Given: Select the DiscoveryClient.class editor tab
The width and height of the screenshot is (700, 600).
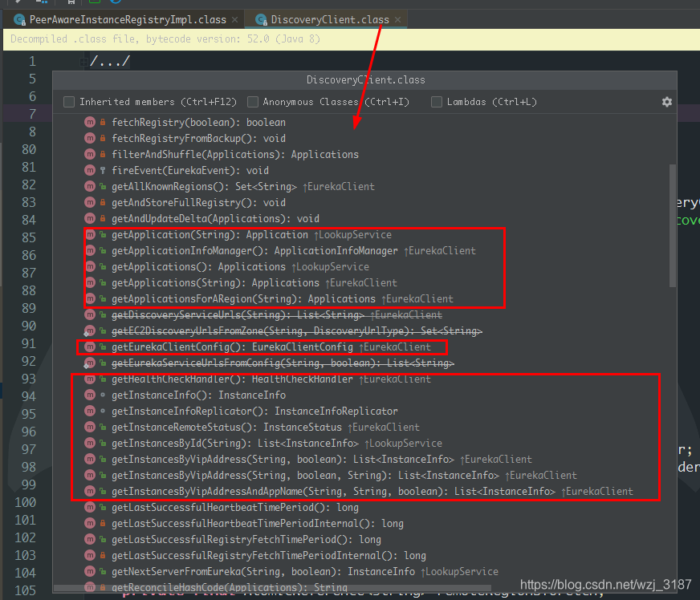Looking at the screenshot, I should pos(330,19).
